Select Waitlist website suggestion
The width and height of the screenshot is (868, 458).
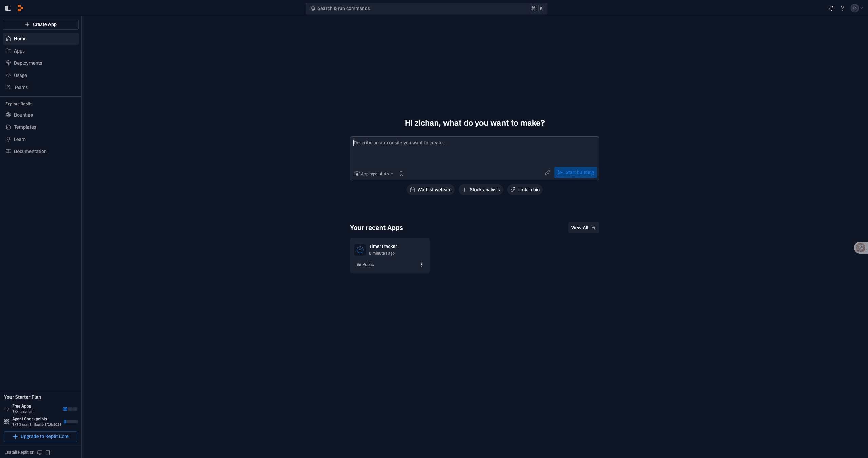[x=431, y=190]
